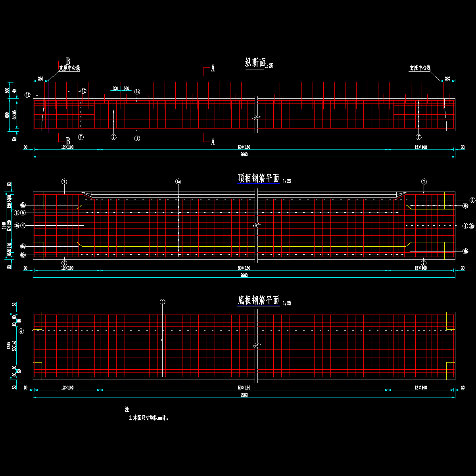Image resolution: width=476 pixels, height=476 pixels.
Task: Click the 注 notes heading
Action: pos(127,409)
